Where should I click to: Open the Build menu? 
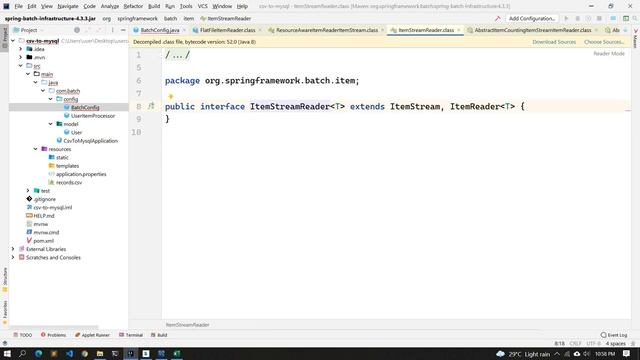coord(154,6)
